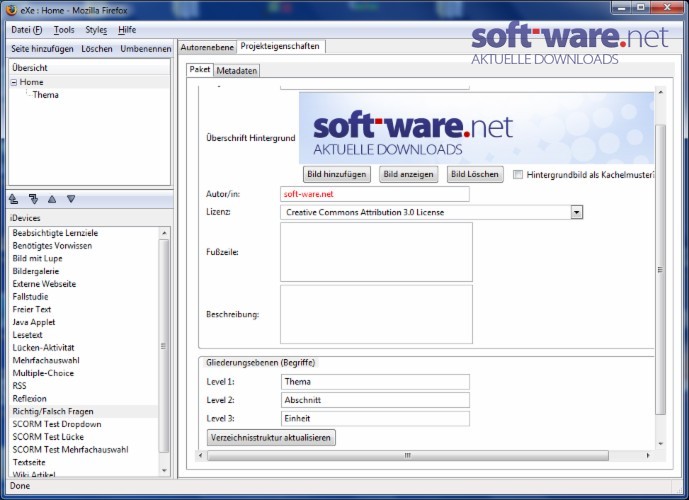689x500 pixels.
Task: Click scroll-up arrow of iDevices list
Action: pos(164,233)
